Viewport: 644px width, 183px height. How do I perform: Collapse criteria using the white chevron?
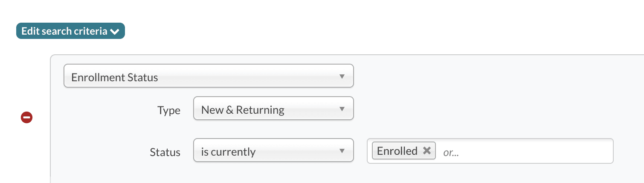tap(114, 32)
